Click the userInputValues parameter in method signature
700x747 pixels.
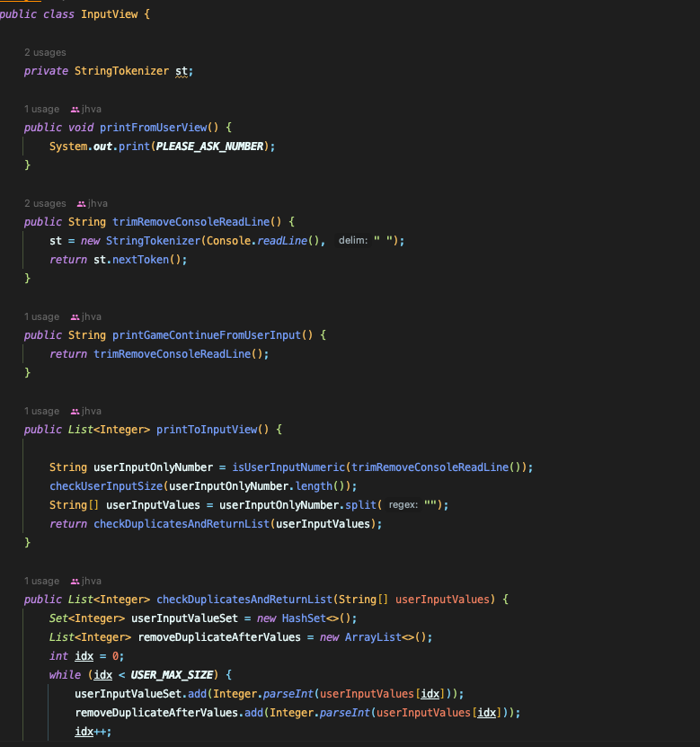442,600
